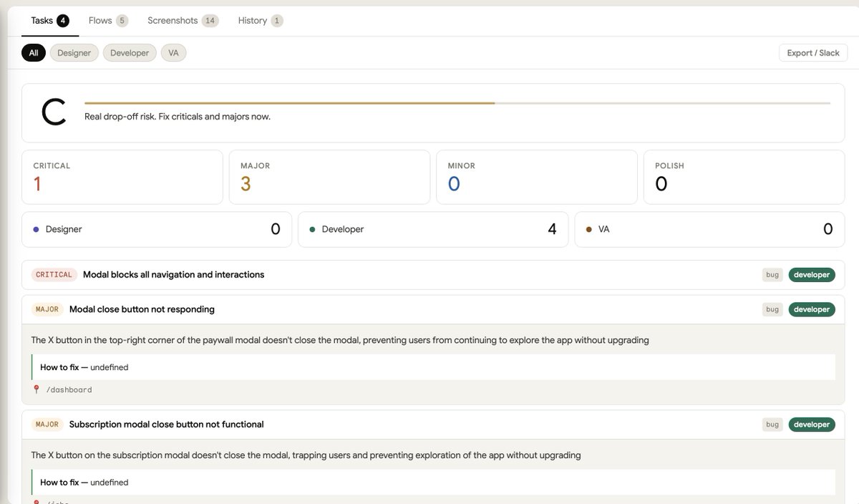Click the large C grade letter

(x=54, y=113)
